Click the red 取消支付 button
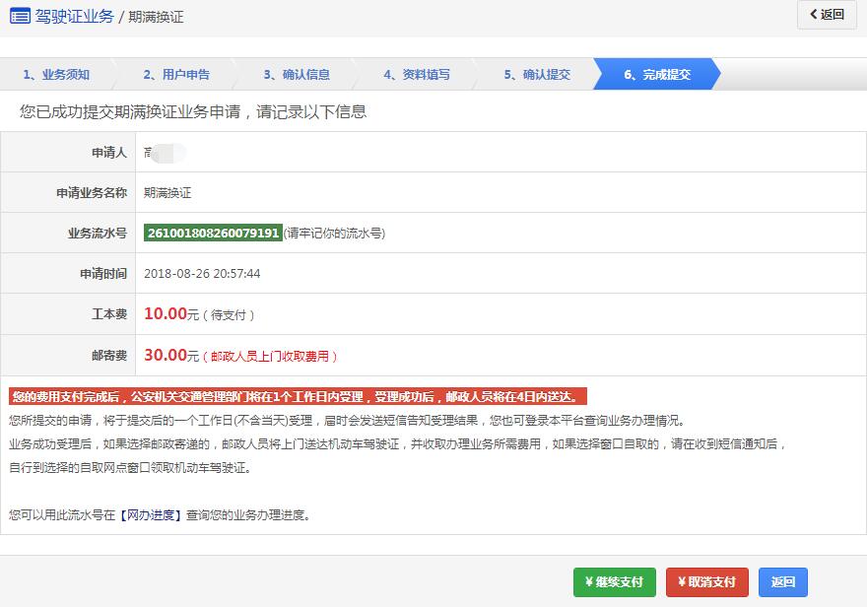Viewport: 868px width, 607px height. [x=705, y=582]
